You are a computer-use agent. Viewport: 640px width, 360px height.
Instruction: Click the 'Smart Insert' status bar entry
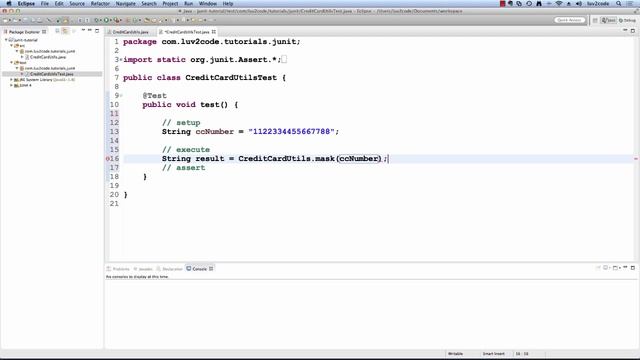point(493,354)
